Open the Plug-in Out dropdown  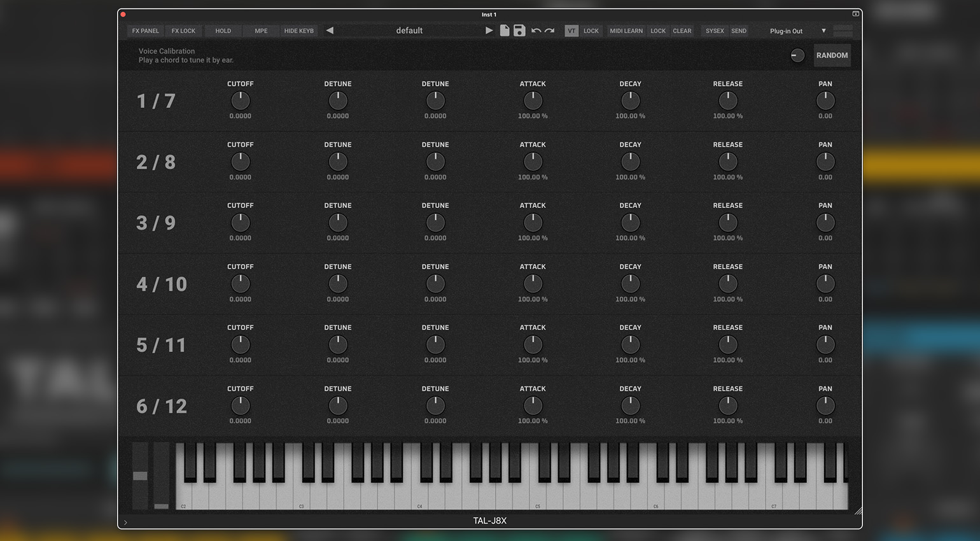point(797,31)
